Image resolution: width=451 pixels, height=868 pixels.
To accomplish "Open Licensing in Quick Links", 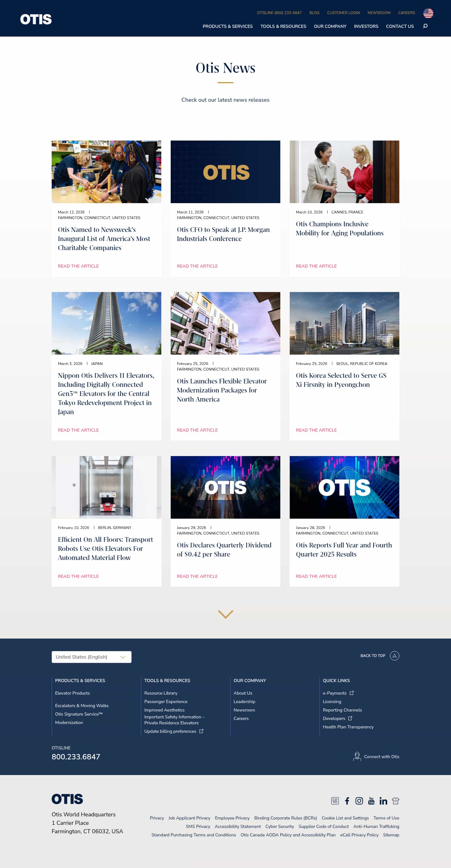I will coord(332,701).
